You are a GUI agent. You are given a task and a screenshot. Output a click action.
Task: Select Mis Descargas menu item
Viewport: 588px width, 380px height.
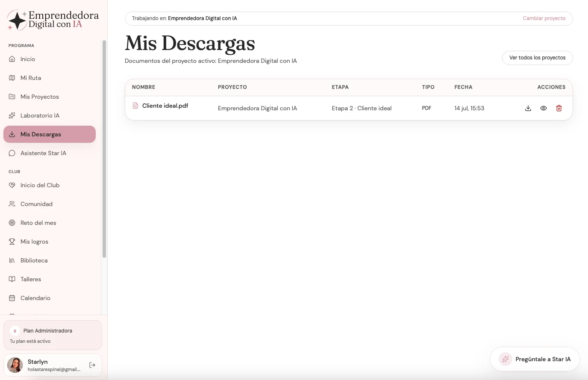[x=50, y=134]
